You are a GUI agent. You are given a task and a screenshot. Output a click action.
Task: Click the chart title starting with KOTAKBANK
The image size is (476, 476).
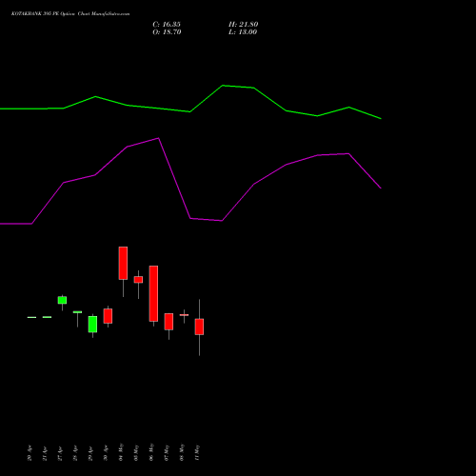[x=70, y=14]
